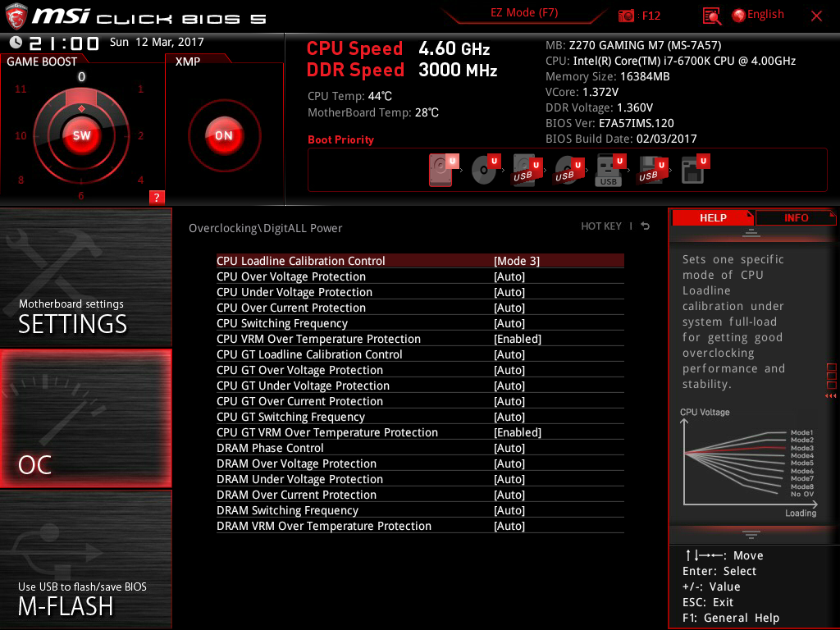
Task: Take a screenshot with the F12 camera icon
Action: (x=626, y=16)
